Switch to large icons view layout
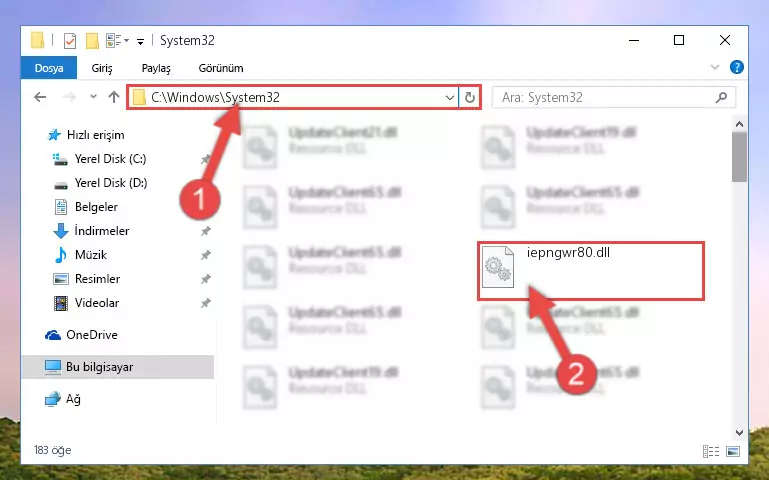The height and width of the screenshot is (480, 769). pos(733,451)
